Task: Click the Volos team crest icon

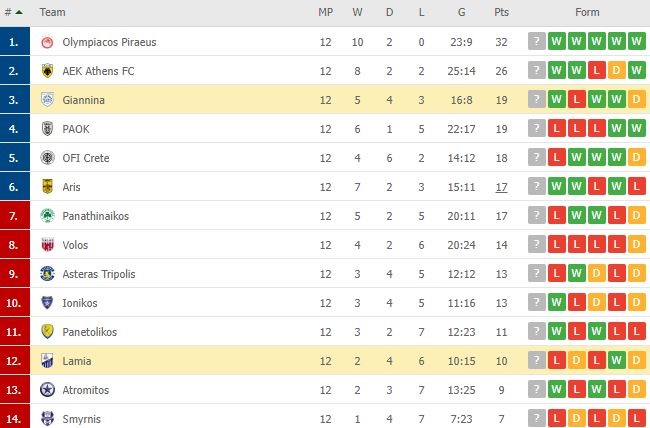Action: pos(47,245)
